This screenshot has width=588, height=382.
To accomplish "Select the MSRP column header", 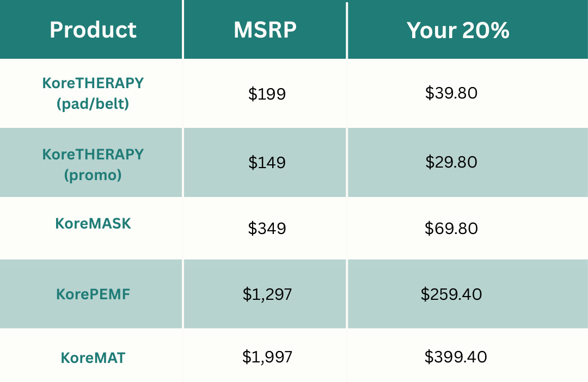I will point(265,30).
